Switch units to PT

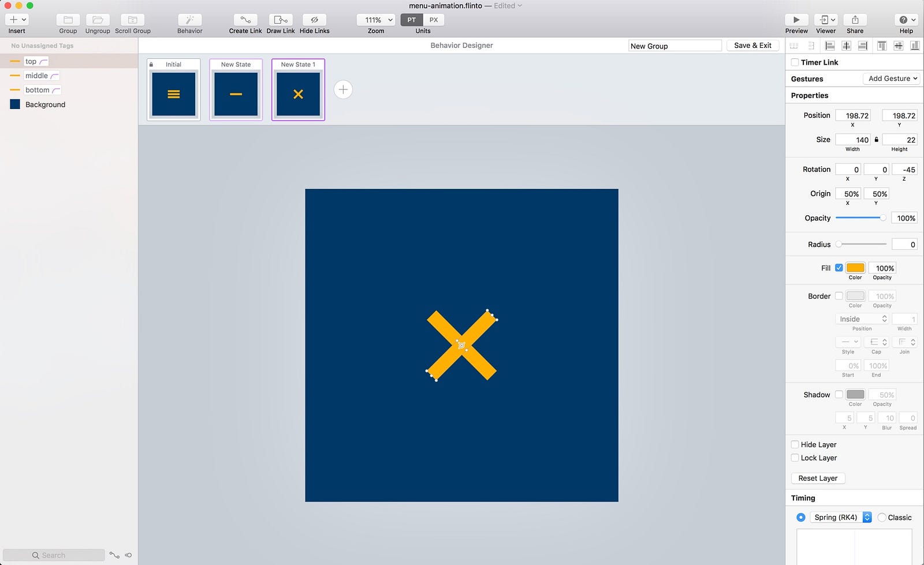(x=412, y=20)
